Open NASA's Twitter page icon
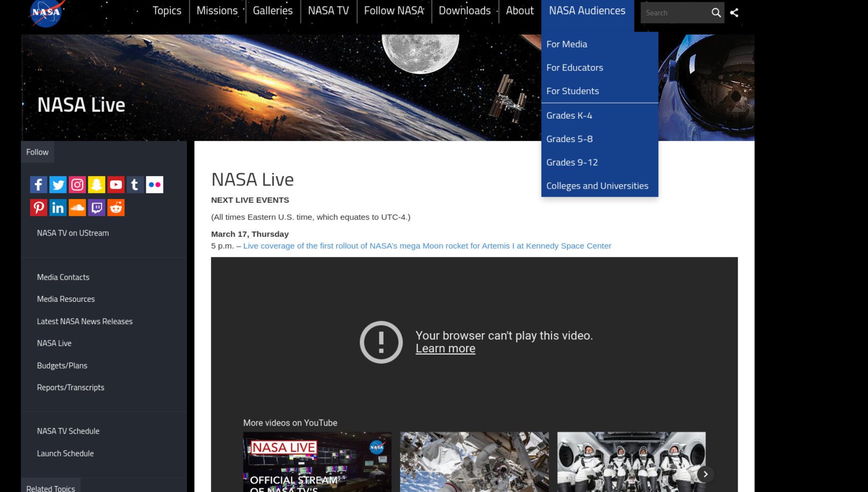 [x=58, y=185]
